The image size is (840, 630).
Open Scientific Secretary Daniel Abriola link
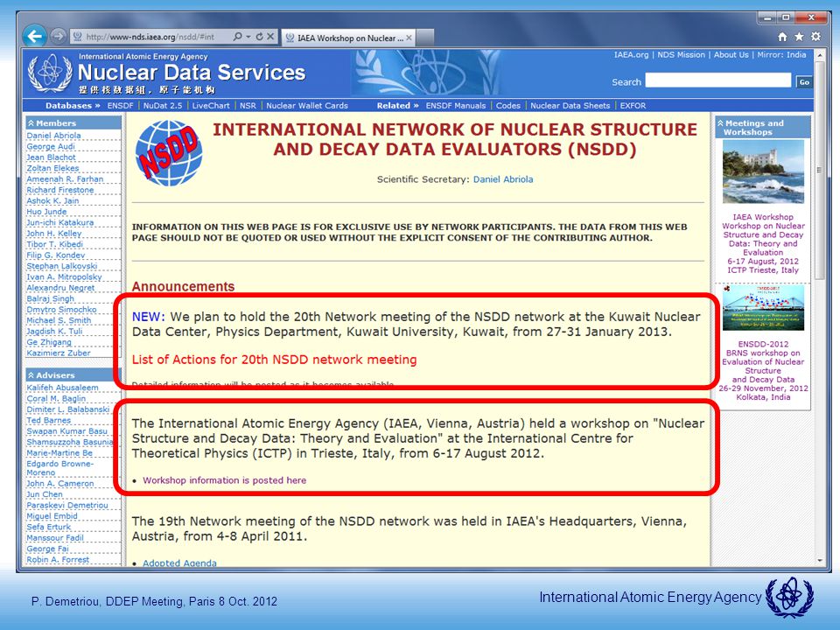pos(503,179)
